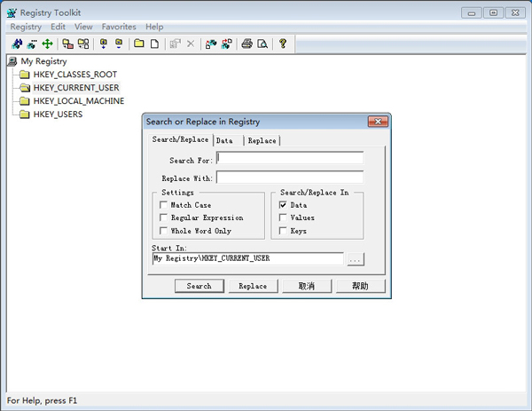Click the green four-way arrows icon
This screenshot has height=411, width=532.
coord(48,43)
